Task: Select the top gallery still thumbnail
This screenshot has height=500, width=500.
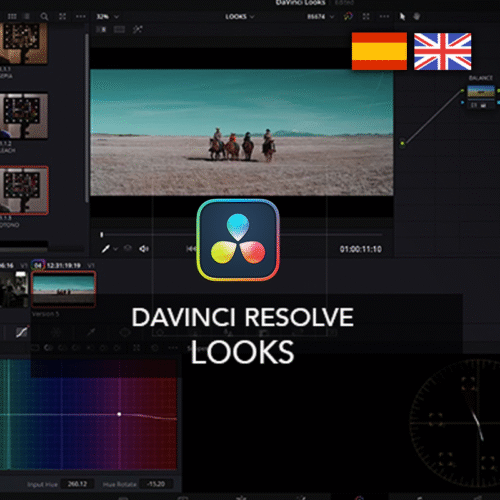Action: pos(24,43)
